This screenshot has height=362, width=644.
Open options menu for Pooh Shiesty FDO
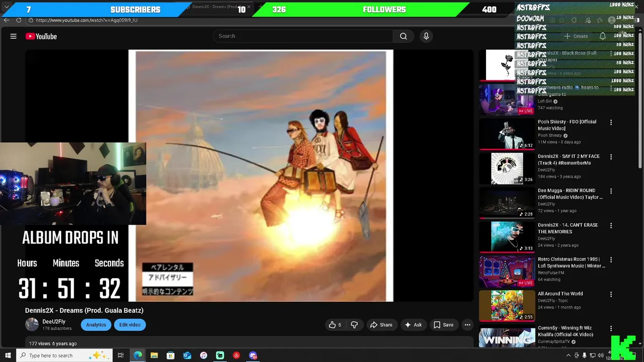click(x=611, y=122)
